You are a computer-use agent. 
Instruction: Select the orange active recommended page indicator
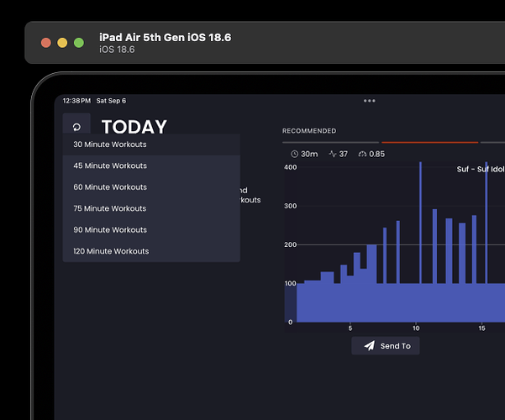430,142
